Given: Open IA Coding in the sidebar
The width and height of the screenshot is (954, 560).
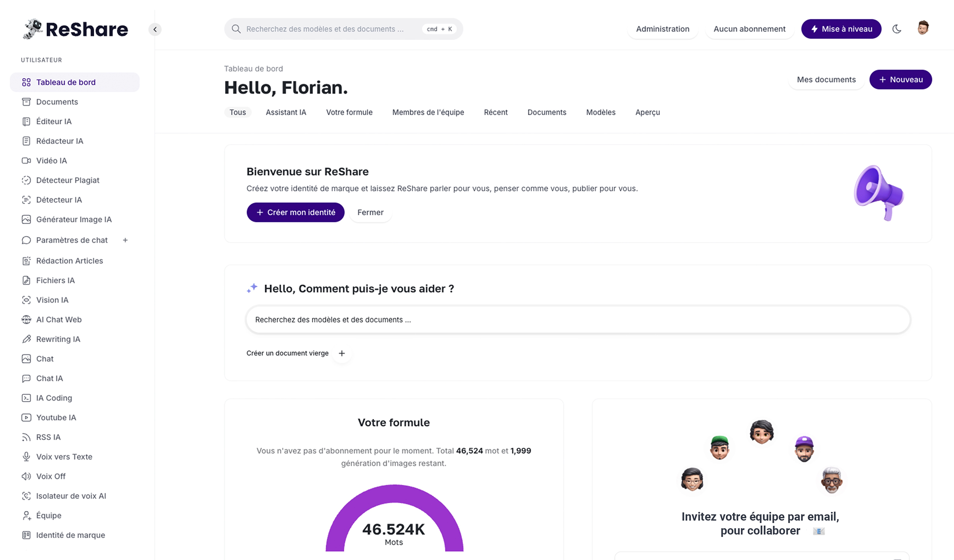Looking at the screenshot, I should [75, 398].
